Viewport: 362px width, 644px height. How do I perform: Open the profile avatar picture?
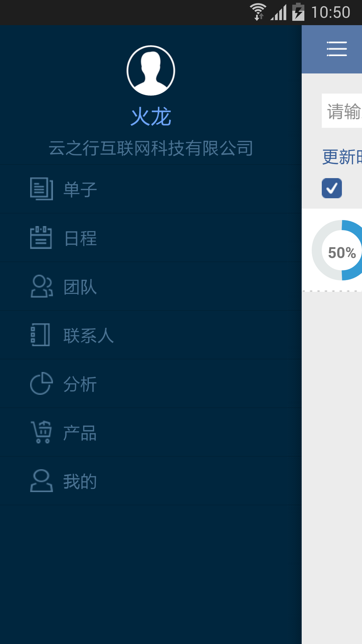click(151, 70)
